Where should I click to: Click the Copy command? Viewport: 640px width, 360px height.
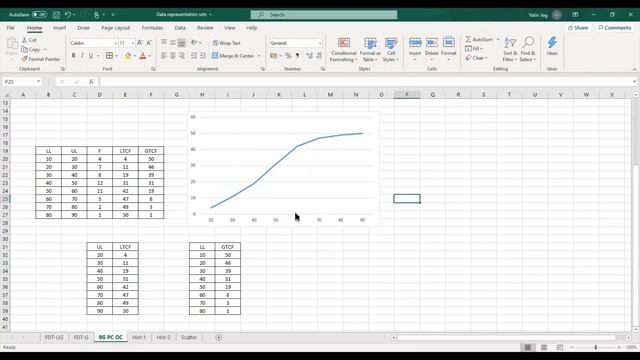(x=31, y=49)
